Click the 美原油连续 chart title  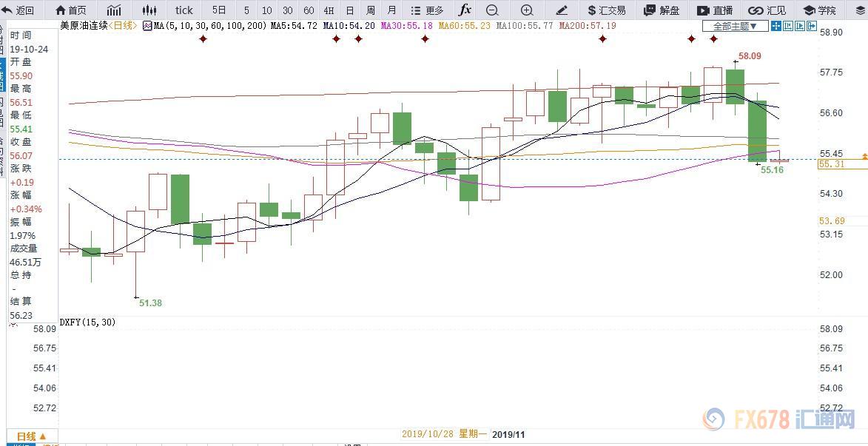pos(83,25)
